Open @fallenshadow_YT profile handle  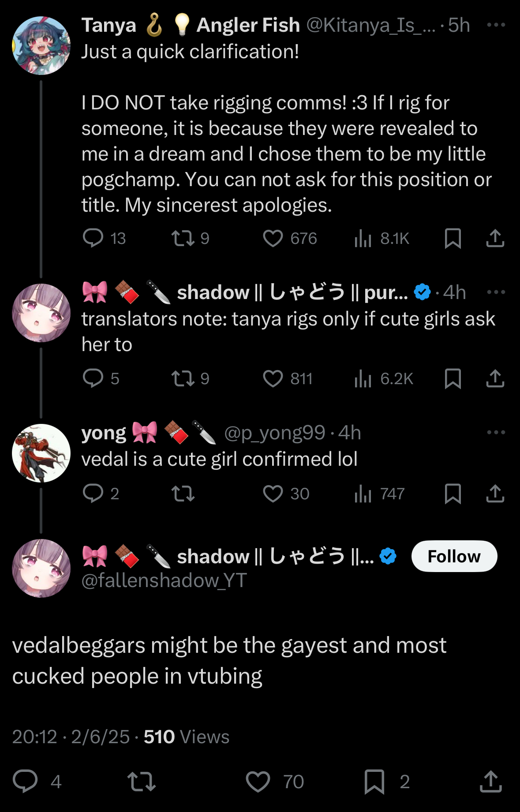pos(164,580)
